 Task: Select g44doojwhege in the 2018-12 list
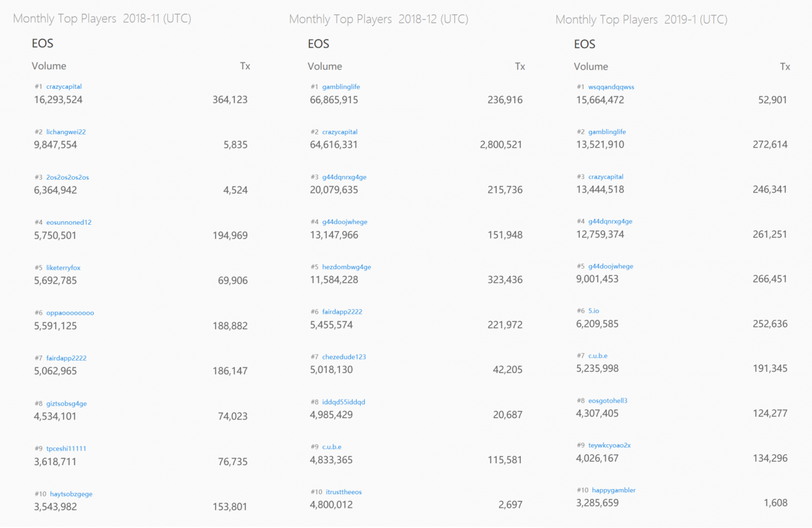345,222
